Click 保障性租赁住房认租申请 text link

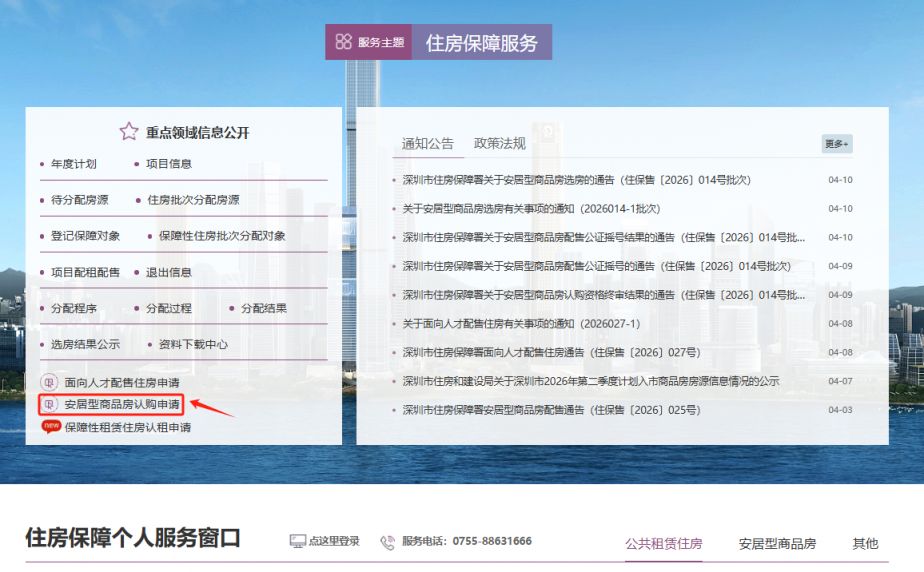pos(127,427)
